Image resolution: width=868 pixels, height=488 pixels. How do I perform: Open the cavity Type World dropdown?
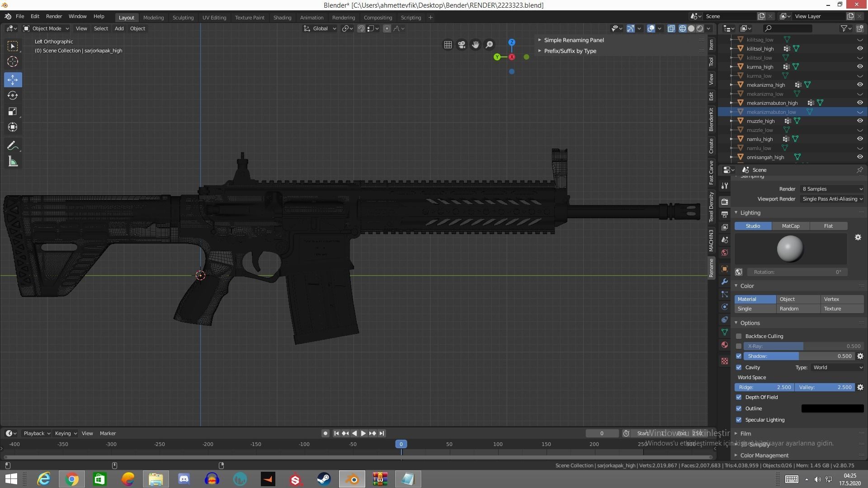(837, 367)
